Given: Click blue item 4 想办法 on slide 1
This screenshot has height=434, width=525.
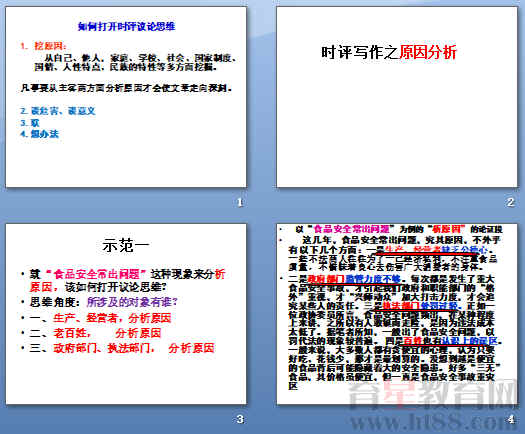Looking at the screenshot, I should (x=40, y=134).
